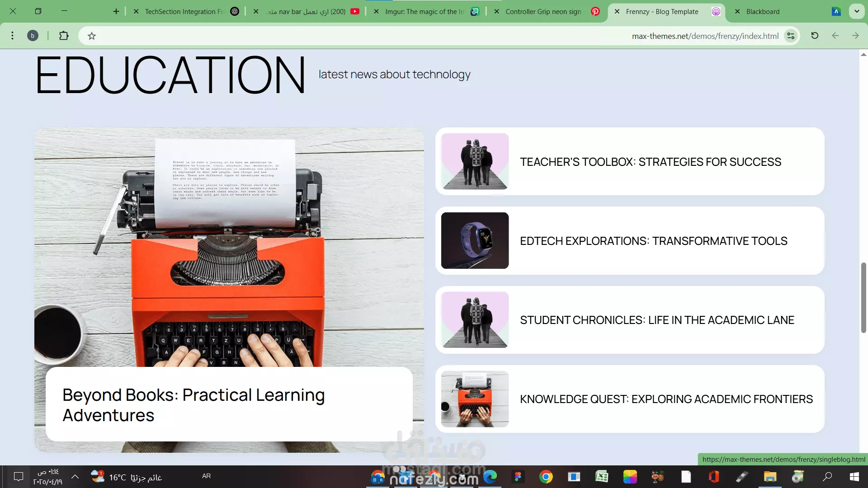Screen dimensions: 868x488
Task: Expand the hidden system tray icons chevron
Action: [x=75, y=476]
